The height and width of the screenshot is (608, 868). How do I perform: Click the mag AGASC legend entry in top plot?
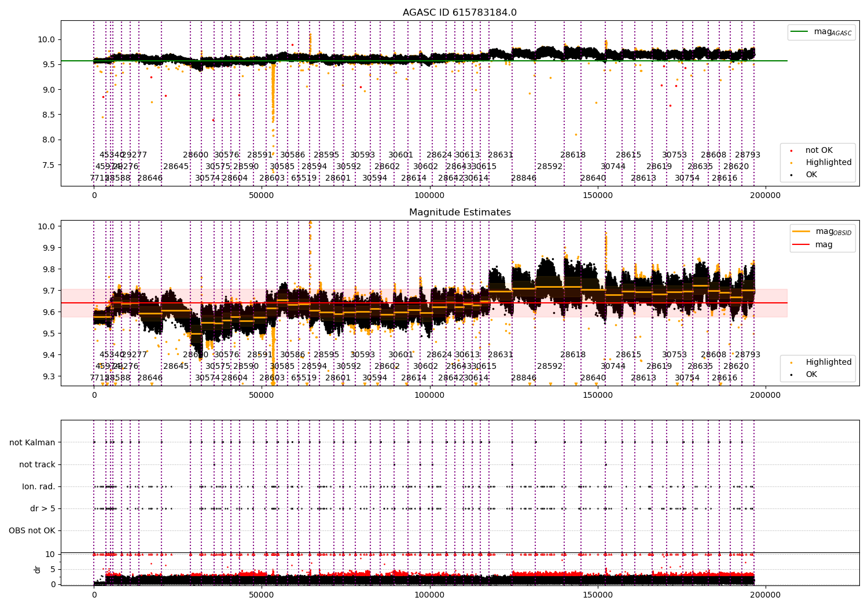pyautogui.click(x=821, y=32)
